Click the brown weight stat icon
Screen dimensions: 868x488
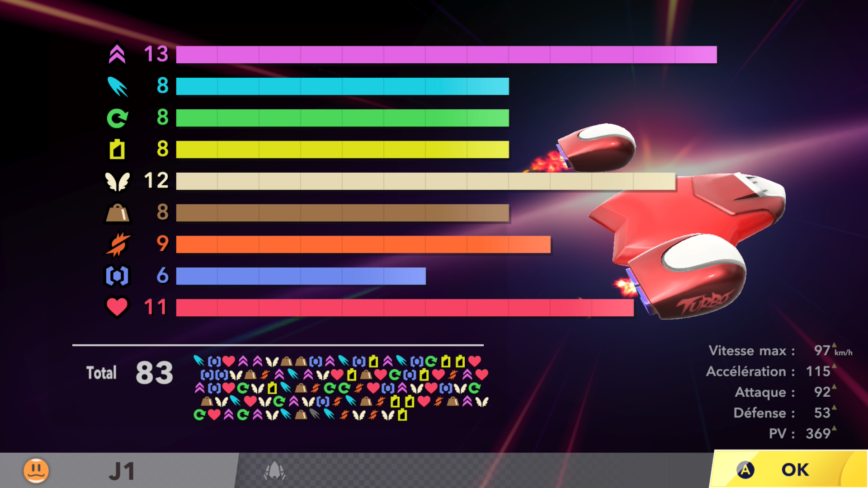[117, 213]
